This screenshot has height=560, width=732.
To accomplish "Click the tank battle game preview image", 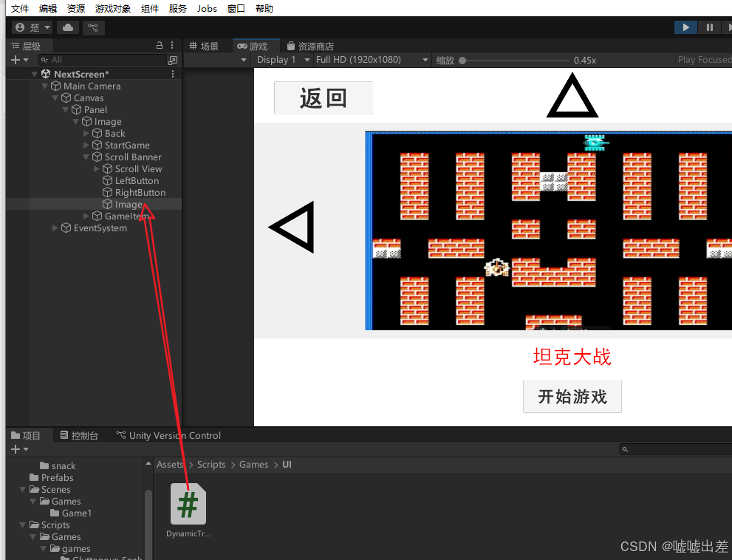I will click(549, 231).
